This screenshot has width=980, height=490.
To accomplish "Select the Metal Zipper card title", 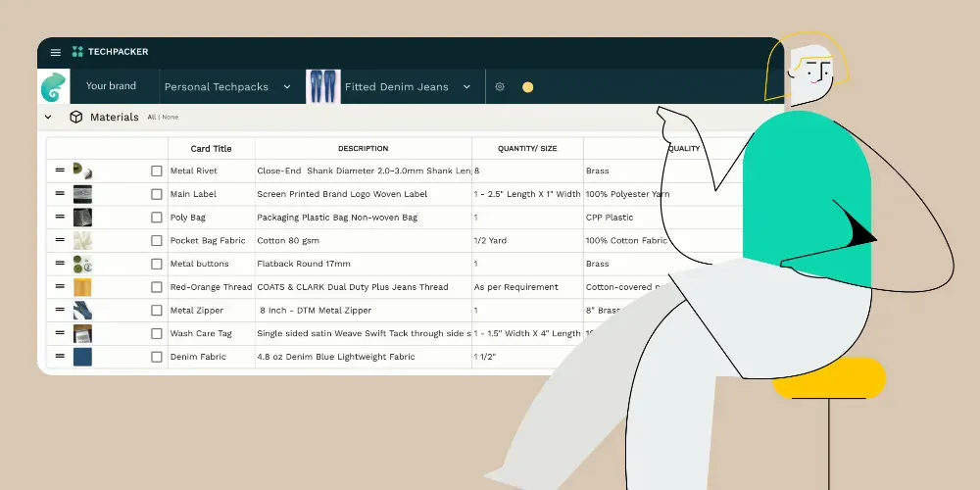I will 196,311.
